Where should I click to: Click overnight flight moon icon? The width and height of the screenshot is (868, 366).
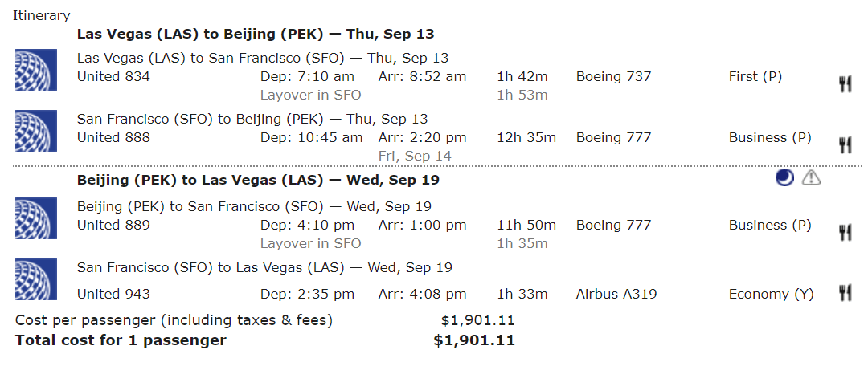tap(784, 177)
